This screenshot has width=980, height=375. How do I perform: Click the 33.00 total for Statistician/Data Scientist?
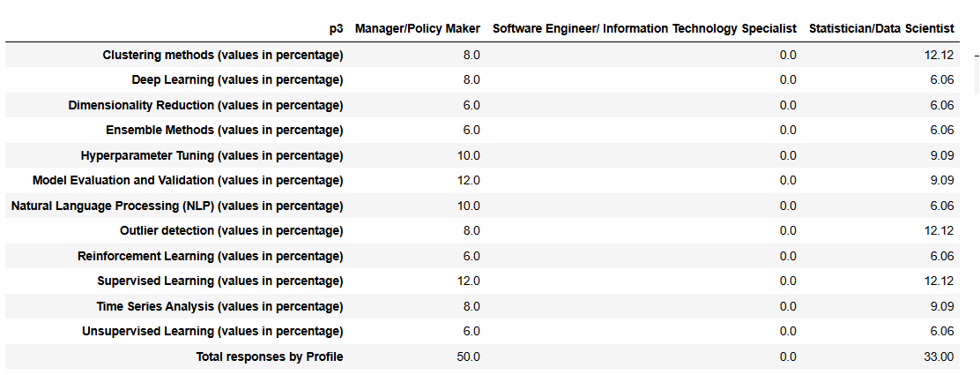tap(939, 356)
